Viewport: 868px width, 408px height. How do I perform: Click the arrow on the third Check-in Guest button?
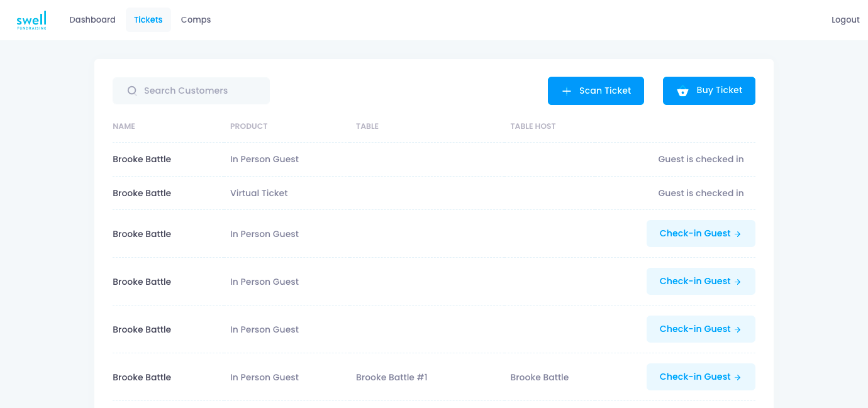point(738,329)
